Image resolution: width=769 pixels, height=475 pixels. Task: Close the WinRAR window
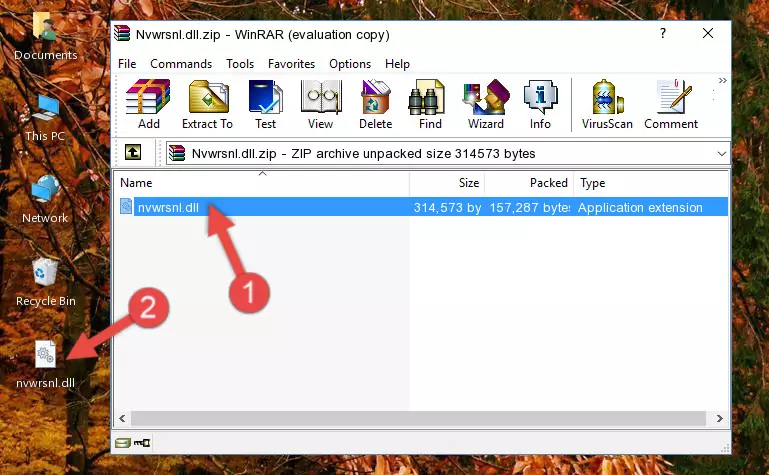(x=707, y=33)
